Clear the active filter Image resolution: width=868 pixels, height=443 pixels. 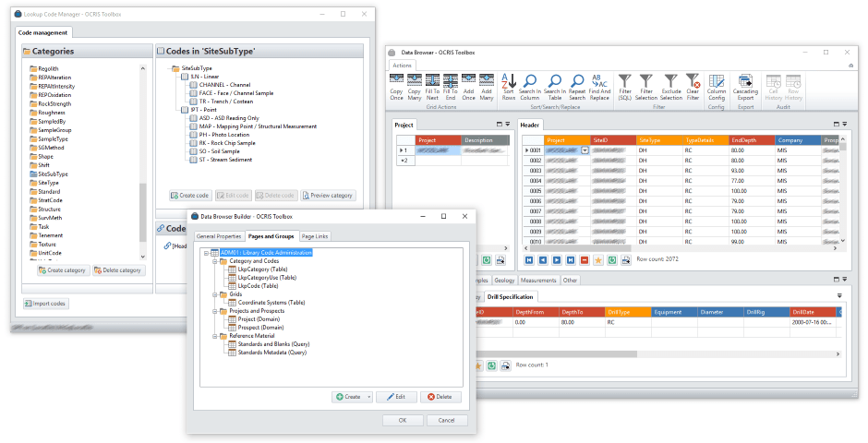[693, 86]
